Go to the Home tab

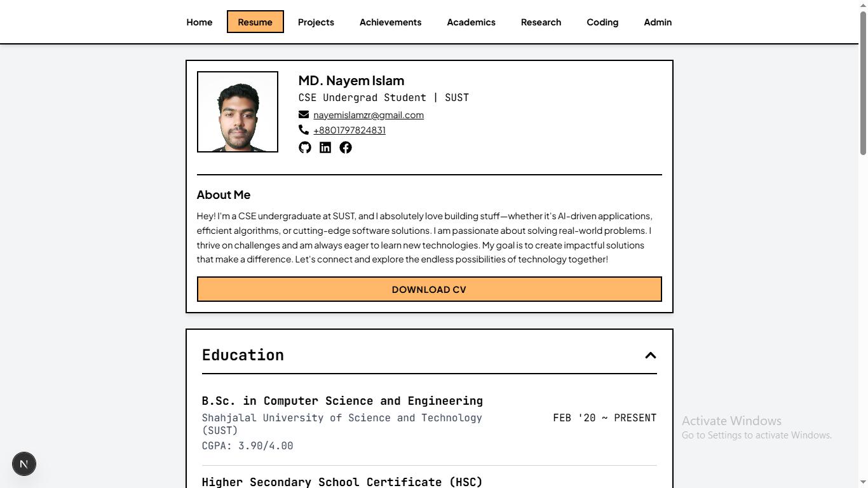tap(200, 22)
